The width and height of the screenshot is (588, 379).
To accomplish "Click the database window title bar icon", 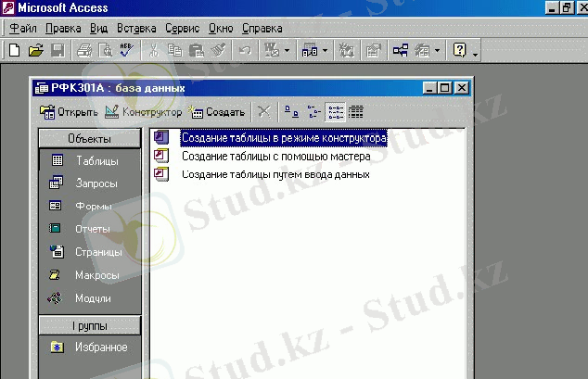I will [42, 88].
